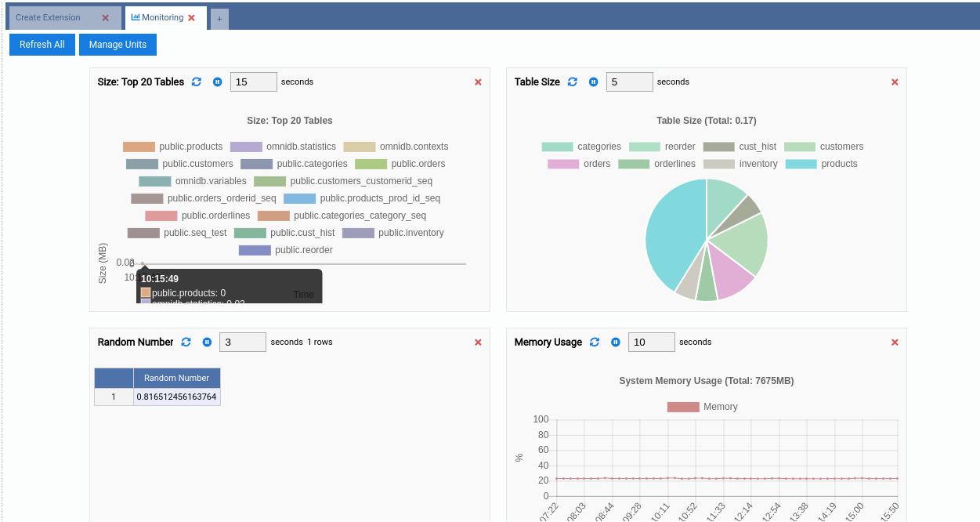Focus the Memory Usage seconds interval field
The height and width of the screenshot is (522, 980).
(651, 343)
